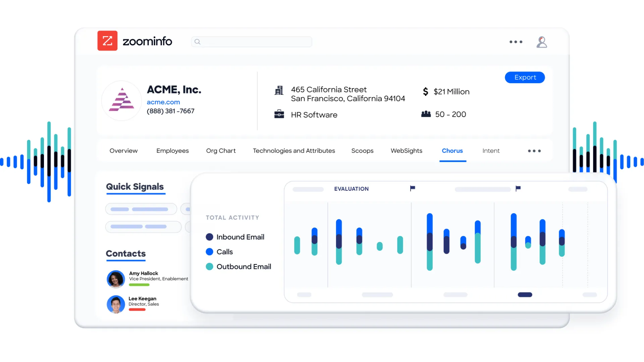Toggle Outbound Email legend dot
This screenshot has height=362, width=644.
[210, 266]
